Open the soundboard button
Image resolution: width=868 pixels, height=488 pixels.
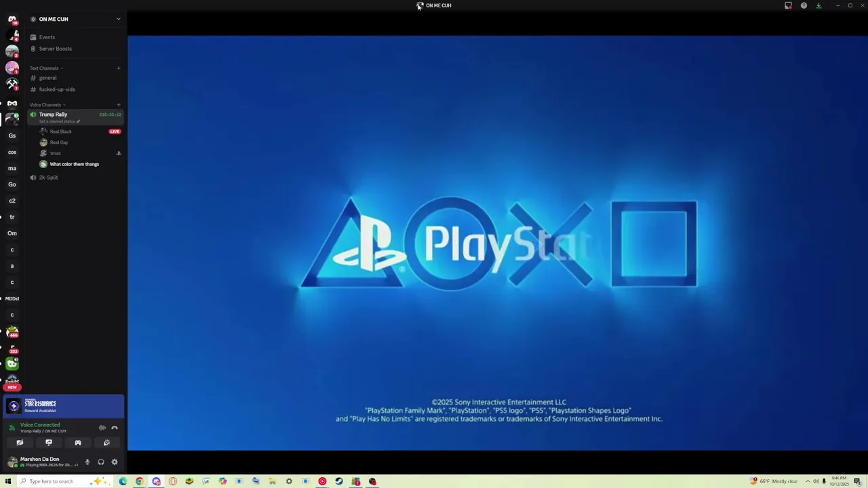[x=106, y=443]
